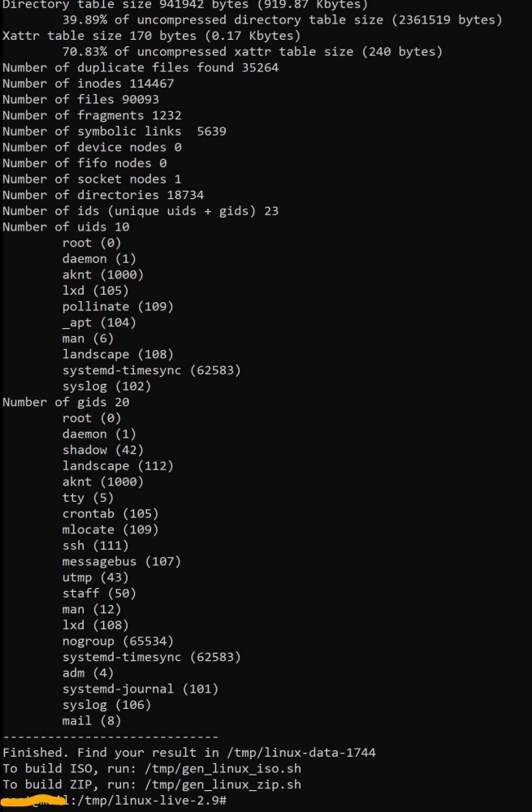532x812 pixels.
Task: Click the 'Number of uids 10' line
Action: [66, 227]
